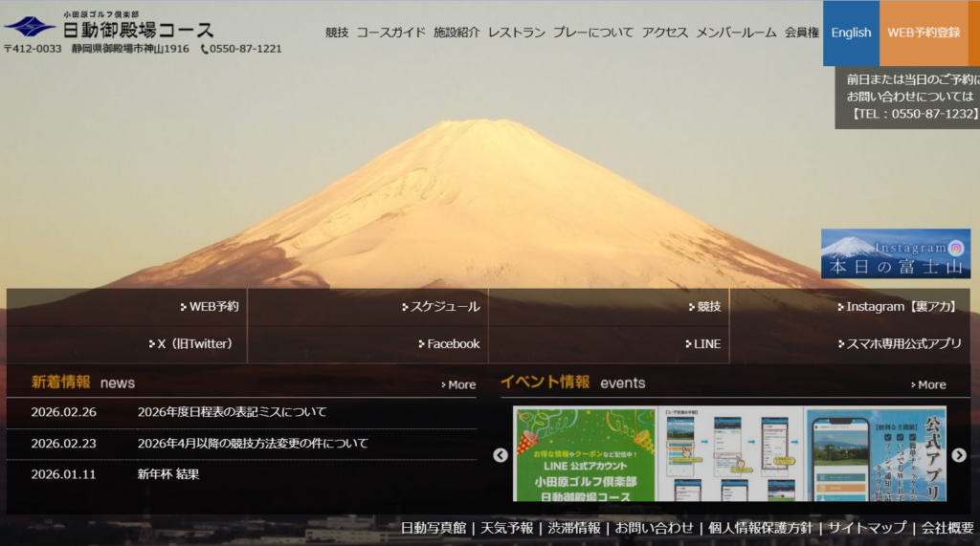
Task: Open the 公式アプリ event thumbnail
Action: 876,454
